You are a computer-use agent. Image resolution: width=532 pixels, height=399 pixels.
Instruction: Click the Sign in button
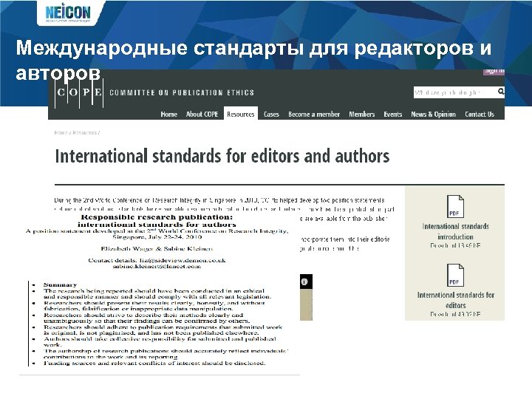pos(494,71)
